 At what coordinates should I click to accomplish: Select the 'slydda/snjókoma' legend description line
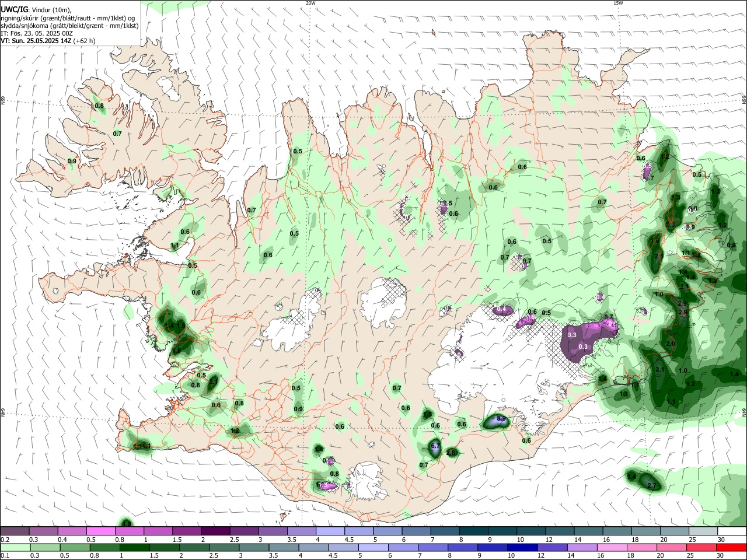69,26
